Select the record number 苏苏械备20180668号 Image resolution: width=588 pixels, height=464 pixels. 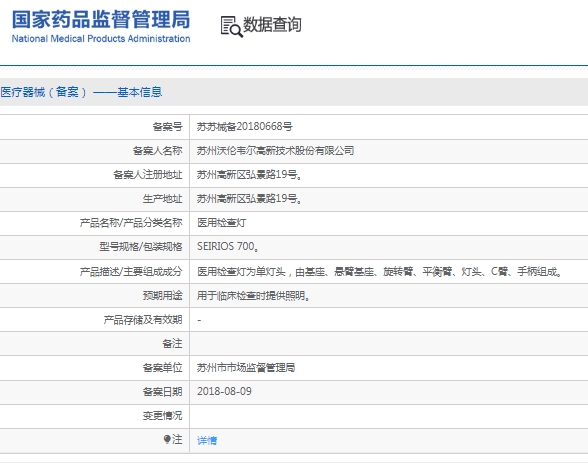click(x=245, y=127)
